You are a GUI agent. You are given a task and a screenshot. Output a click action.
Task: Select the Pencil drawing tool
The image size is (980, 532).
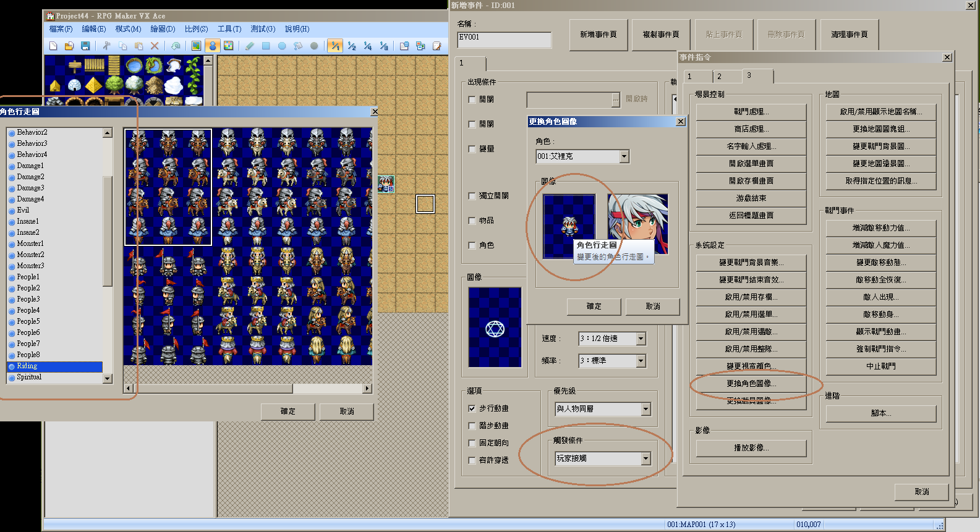click(250, 46)
